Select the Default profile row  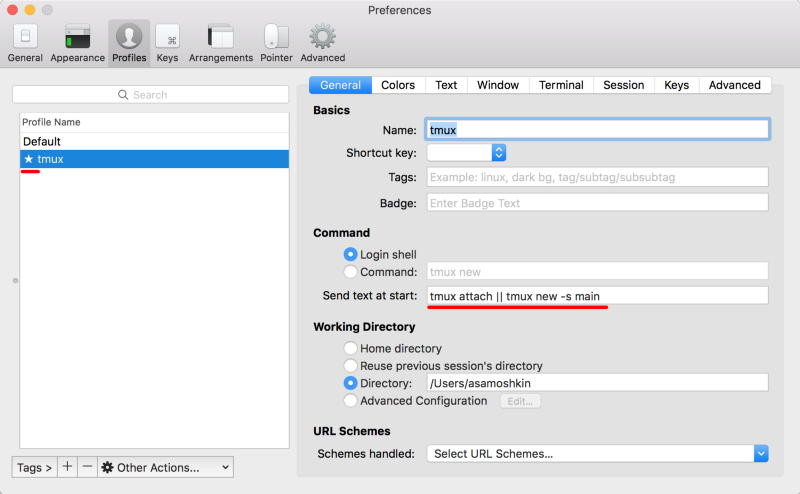(154, 141)
